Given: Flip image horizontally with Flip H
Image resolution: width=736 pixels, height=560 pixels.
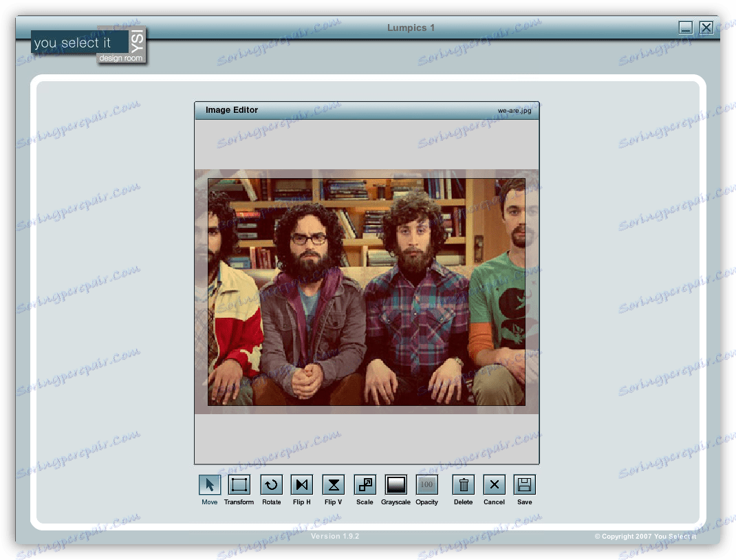Looking at the screenshot, I should tap(302, 484).
